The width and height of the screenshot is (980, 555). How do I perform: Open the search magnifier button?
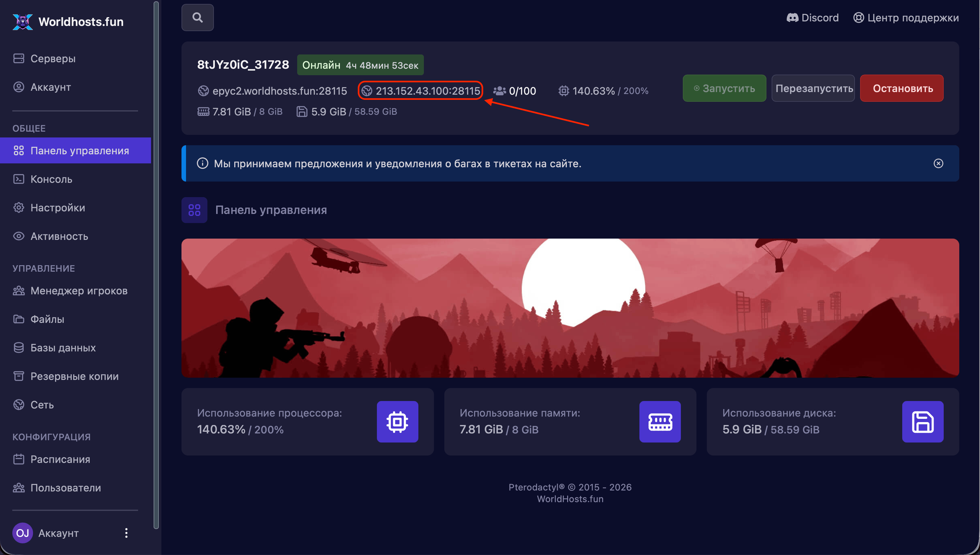click(x=197, y=18)
